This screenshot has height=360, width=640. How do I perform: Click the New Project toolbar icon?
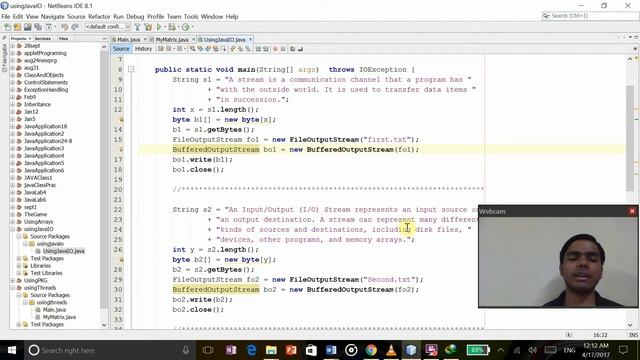click(17, 27)
